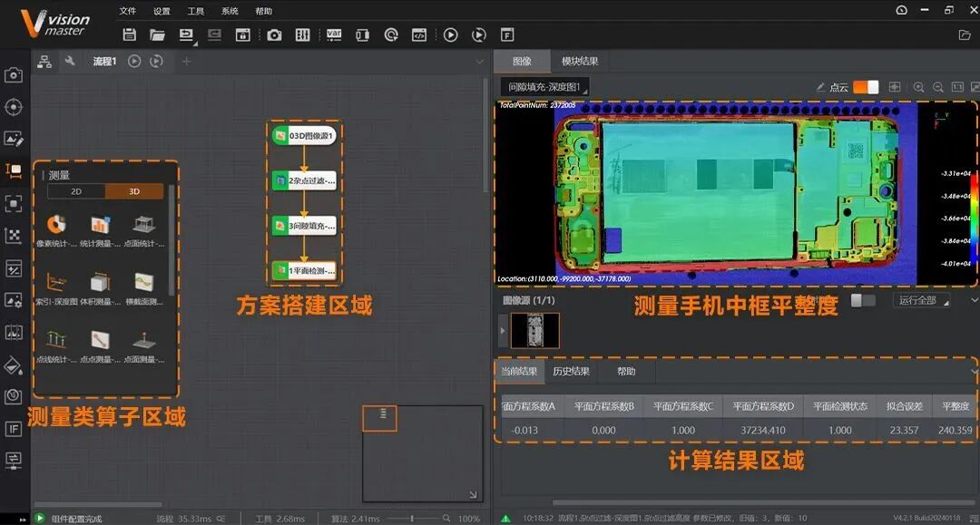This screenshot has width=980, height=525.
Task: Click the camera snapshot icon in the toolbar
Action: tap(275, 34)
